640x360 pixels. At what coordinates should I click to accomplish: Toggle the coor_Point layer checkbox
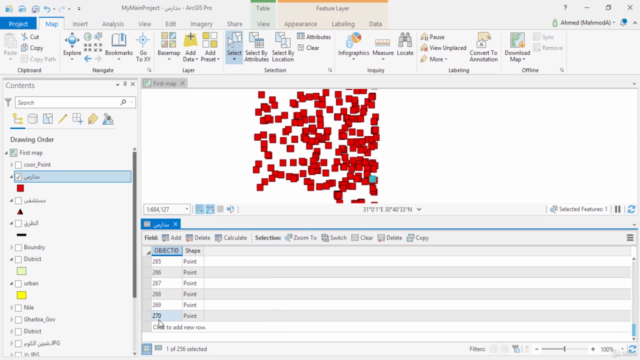[x=18, y=165]
